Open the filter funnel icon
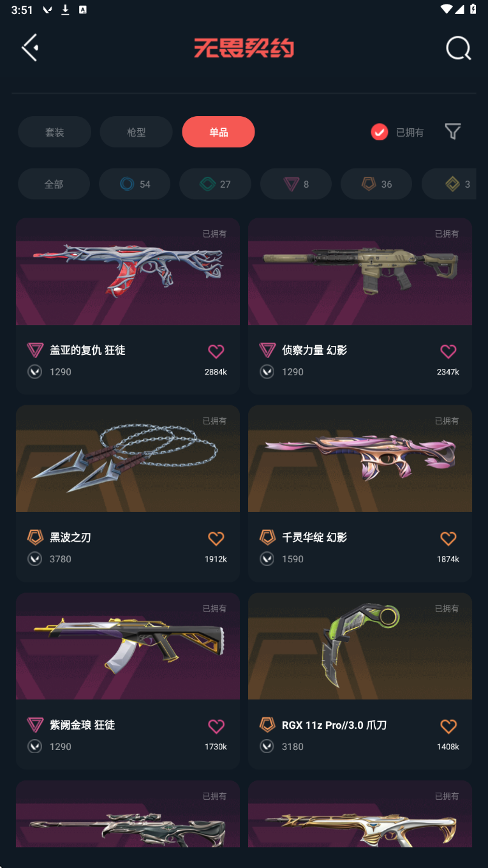This screenshot has height=868, width=488. [453, 131]
